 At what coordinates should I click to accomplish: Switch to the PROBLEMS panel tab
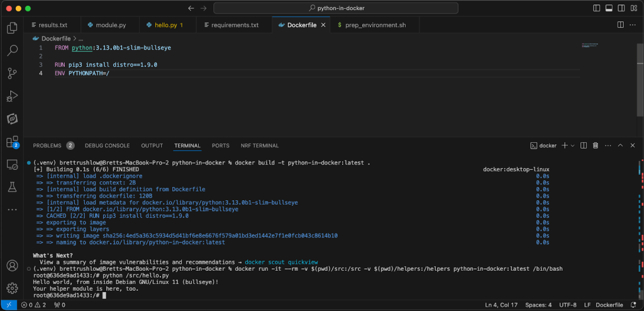tap(47, 145)
